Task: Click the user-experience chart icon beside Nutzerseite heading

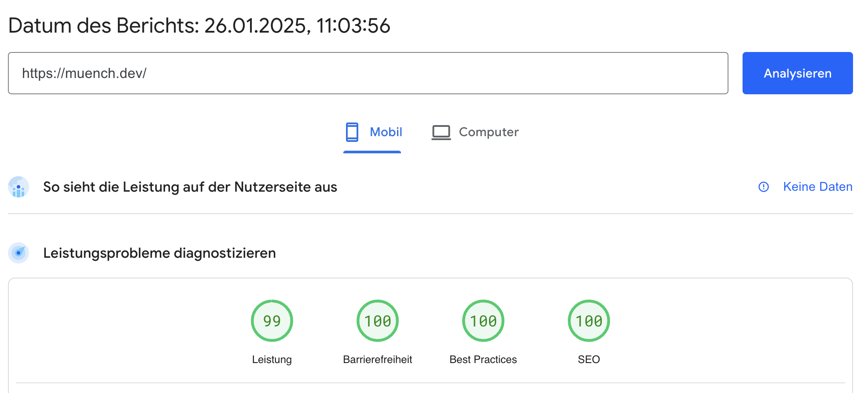Action: coord(18,187)
